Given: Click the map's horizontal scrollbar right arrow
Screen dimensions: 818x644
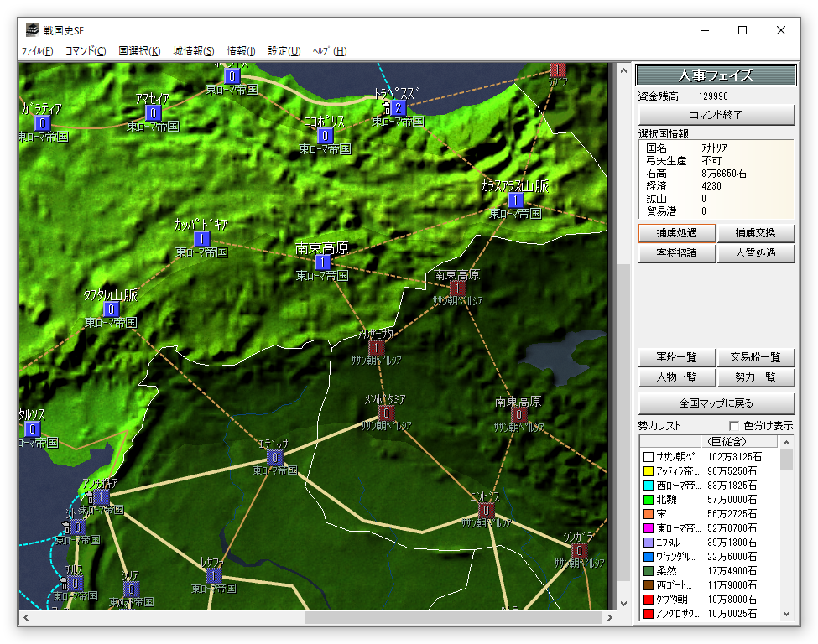Looking at the screenshot, I should pyautogui.click(x=608, y=618).
